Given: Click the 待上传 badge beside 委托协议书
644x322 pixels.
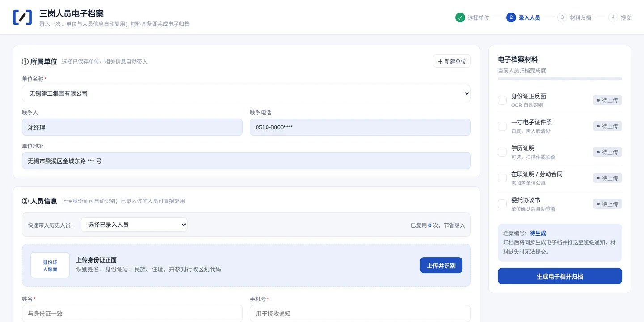Looking at the screenshot, I should tap(607, 204).
